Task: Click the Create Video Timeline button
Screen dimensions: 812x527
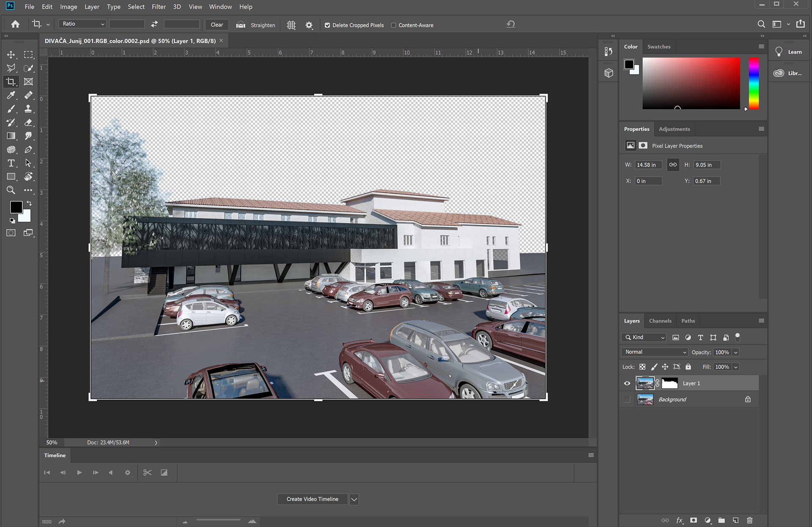Action: tap(312, 499)
